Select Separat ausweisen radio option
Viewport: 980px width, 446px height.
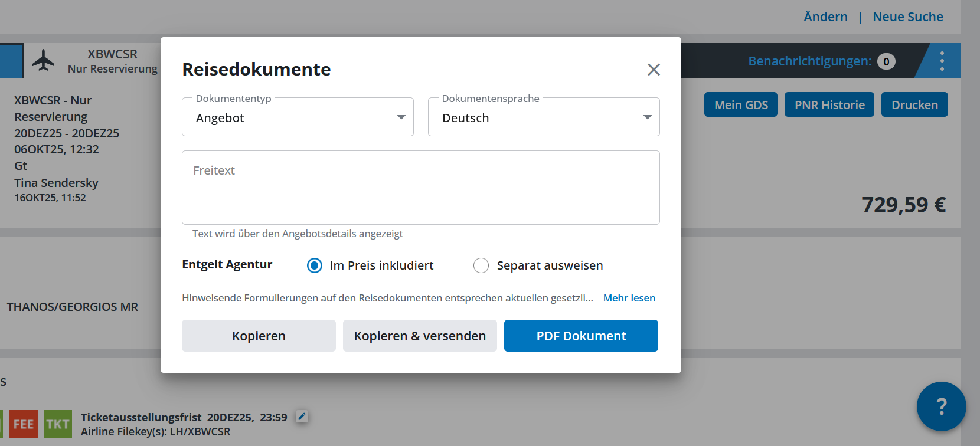point(481,265)
